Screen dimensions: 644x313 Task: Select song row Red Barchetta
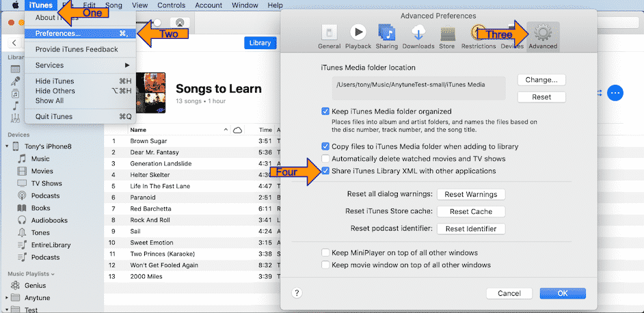point(192,208)
